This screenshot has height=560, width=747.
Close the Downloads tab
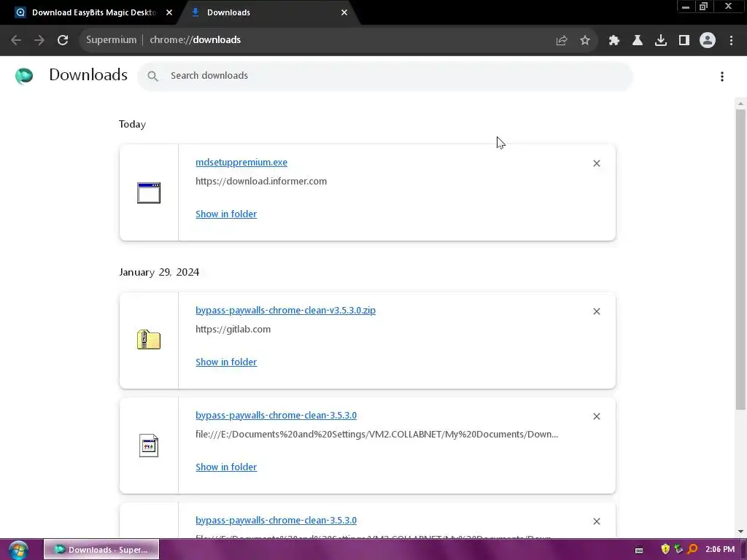click(344, 12)
